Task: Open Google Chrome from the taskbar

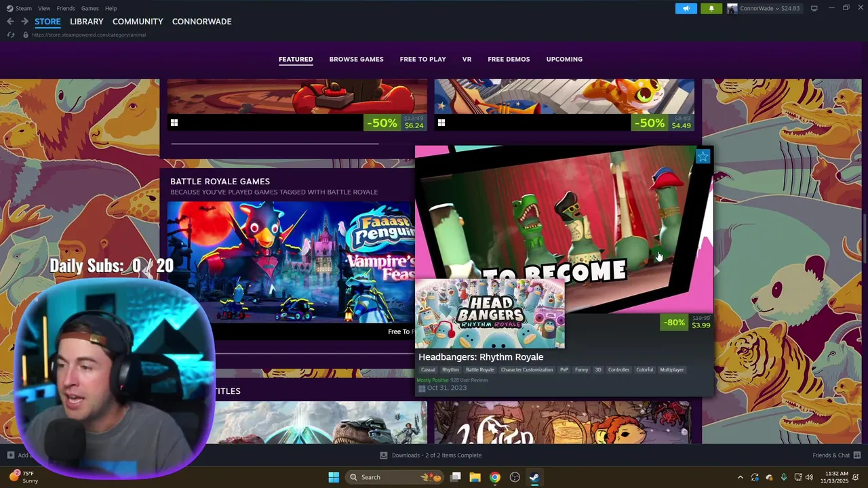Action: [x=495, y=477]
